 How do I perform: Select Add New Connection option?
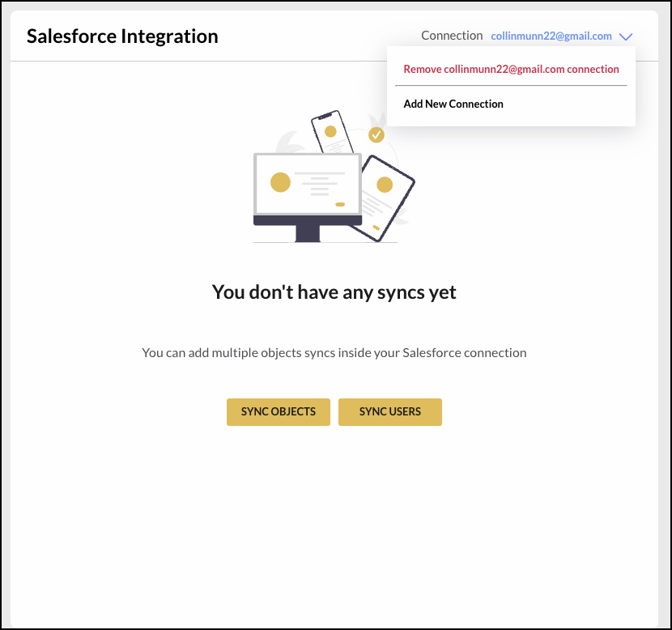pos(453,104)
